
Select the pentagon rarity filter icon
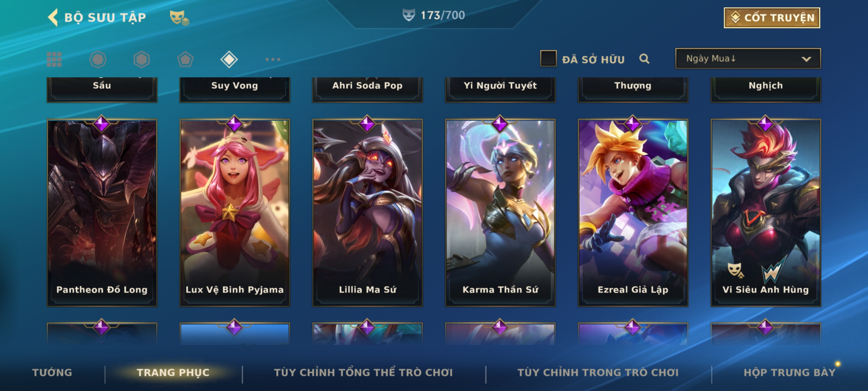[x=185, y=59]
